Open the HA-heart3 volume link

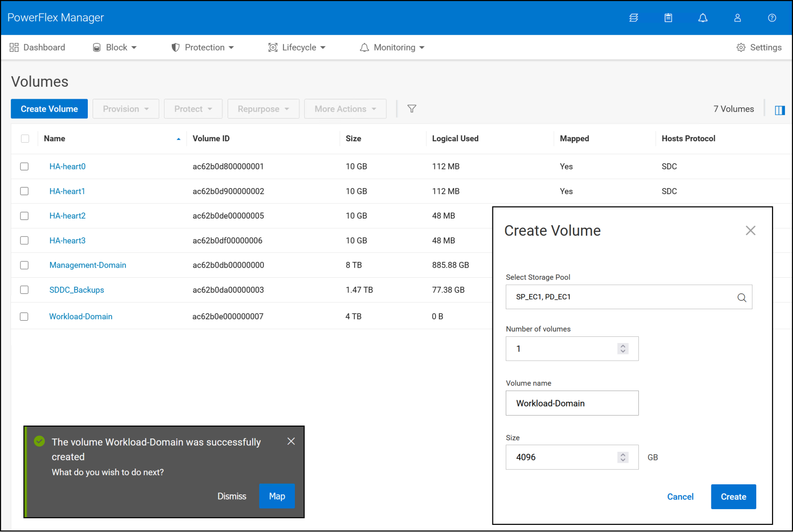click(x=67, y=240)
